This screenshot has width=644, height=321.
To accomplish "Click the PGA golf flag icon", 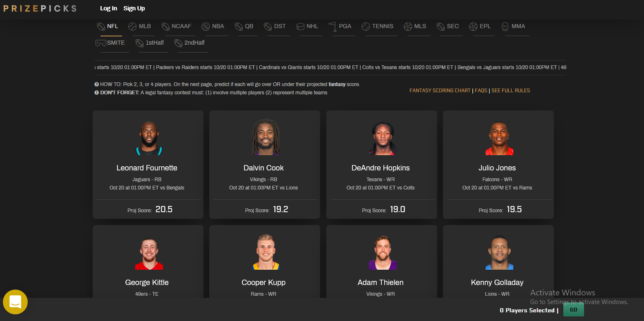I will click(332, 26).
